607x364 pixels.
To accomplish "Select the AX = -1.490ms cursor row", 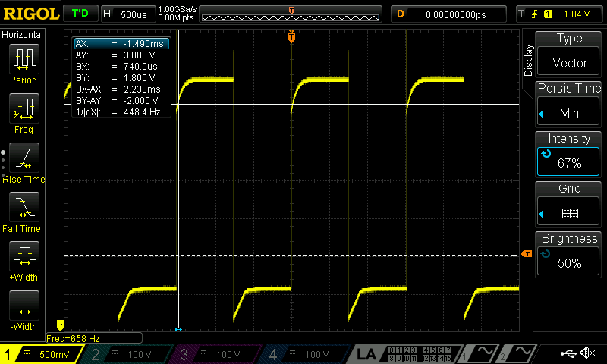I will (121, 44).
